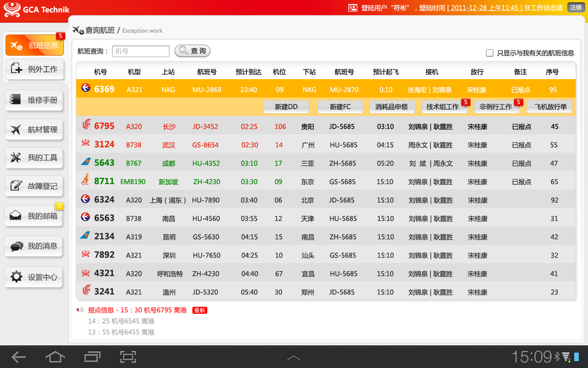This screenshot has height=368, width=588.
Task: Click the yellow 2 badge on 我的邮箱
Action: point(59,206)
